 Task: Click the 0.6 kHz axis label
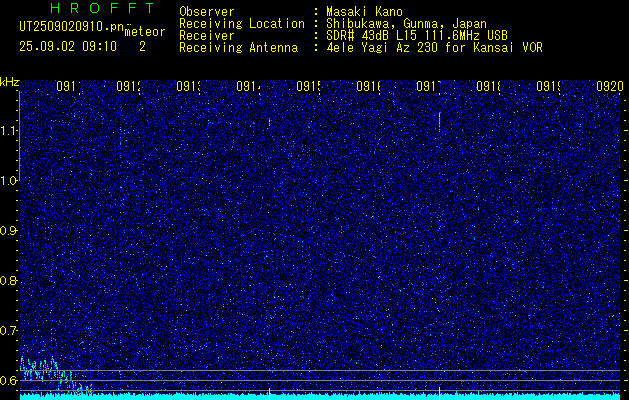tap(9, 380)
